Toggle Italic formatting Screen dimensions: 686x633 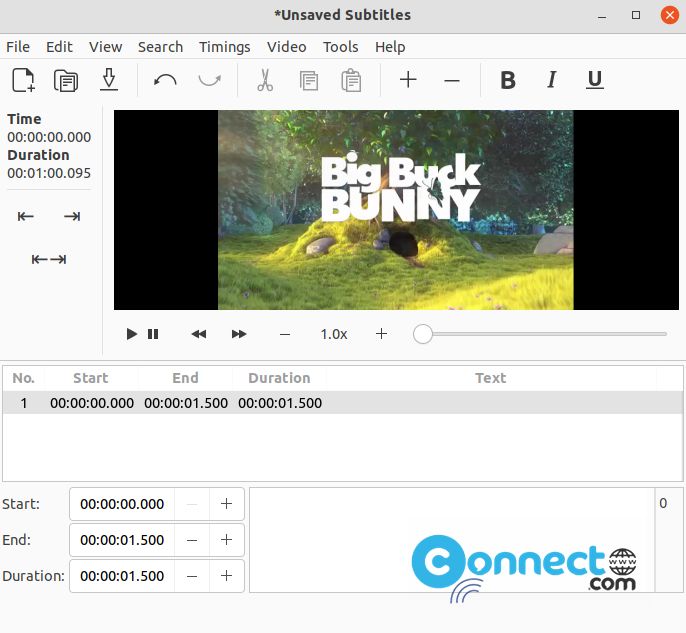click(x=551, y=80)
